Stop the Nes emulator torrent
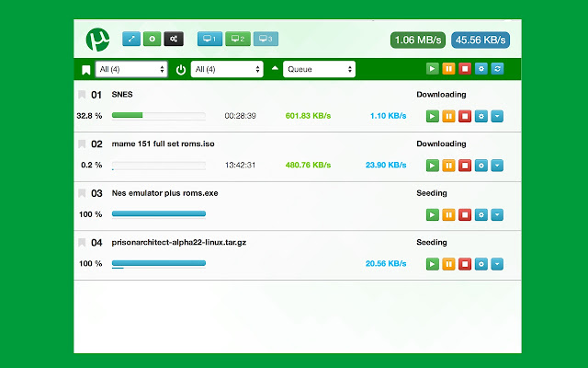 465,214
